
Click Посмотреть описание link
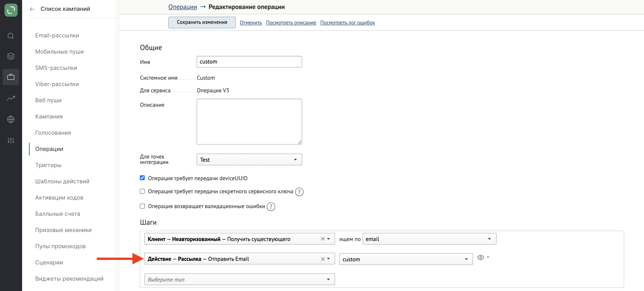[291, 23]
